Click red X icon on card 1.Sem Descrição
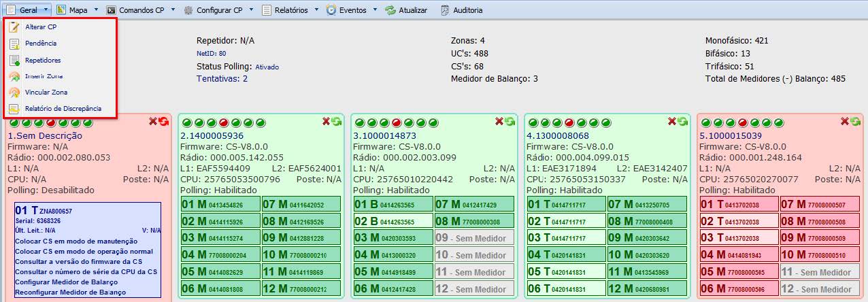 coord(153,121)
